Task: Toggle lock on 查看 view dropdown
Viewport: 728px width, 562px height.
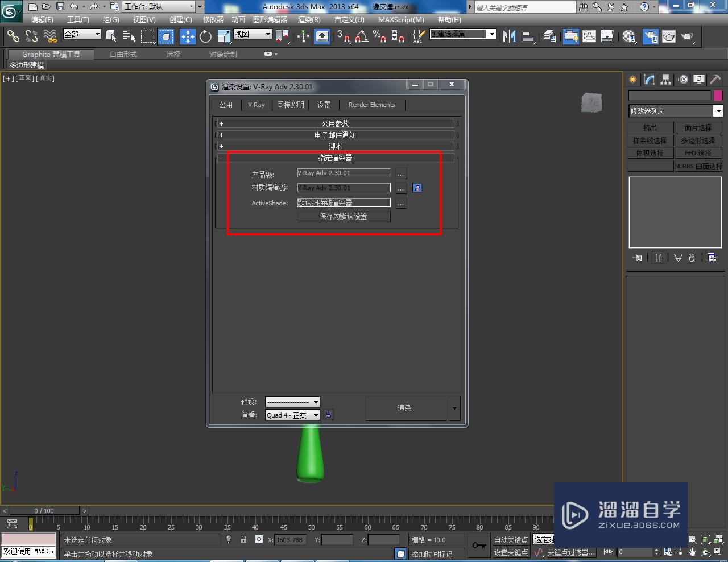Action: point(328,415)
